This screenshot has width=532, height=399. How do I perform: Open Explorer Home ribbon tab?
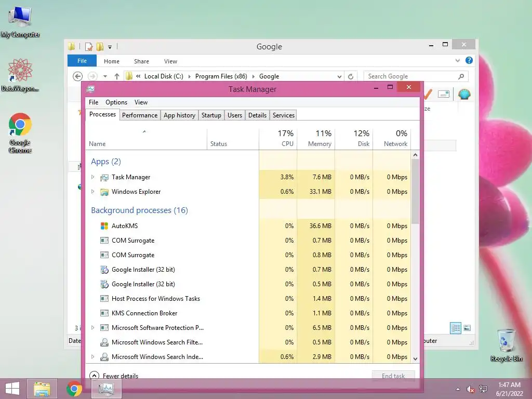(112, 61)
